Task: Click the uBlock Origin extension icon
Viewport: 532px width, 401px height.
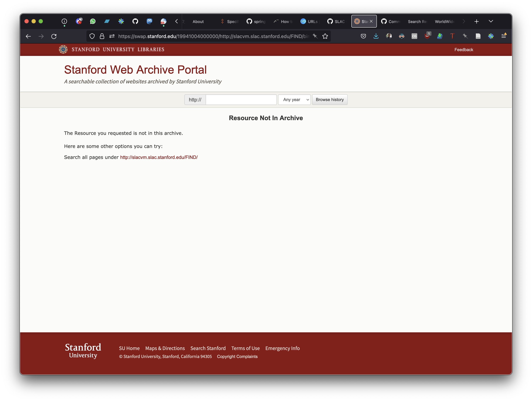Action: [427, 36]
